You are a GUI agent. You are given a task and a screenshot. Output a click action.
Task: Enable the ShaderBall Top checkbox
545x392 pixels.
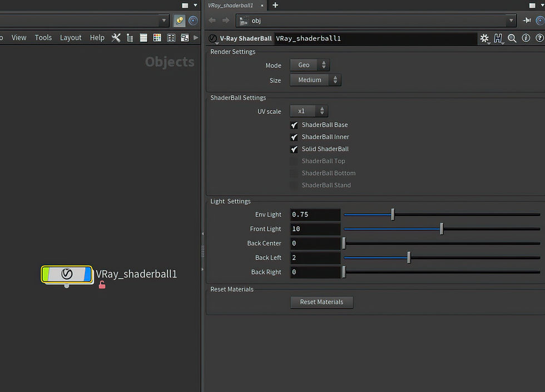pyautogui.click(x=294, y=161)
